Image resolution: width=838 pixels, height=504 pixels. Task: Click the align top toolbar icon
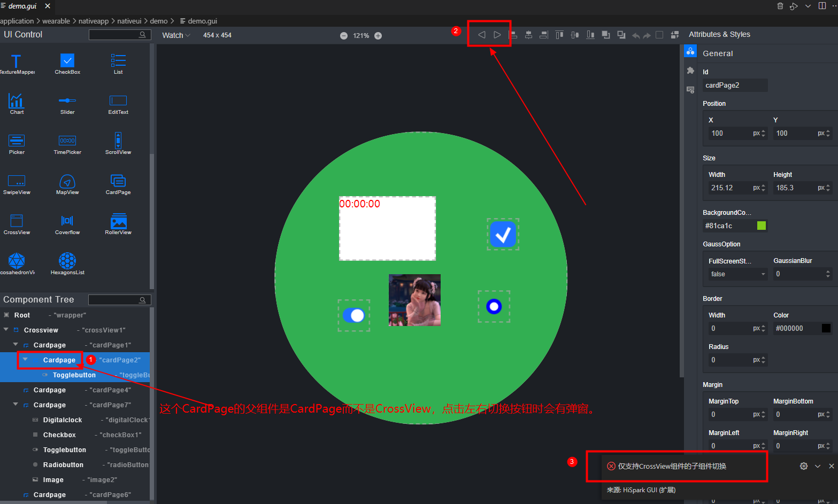(559, 35)
